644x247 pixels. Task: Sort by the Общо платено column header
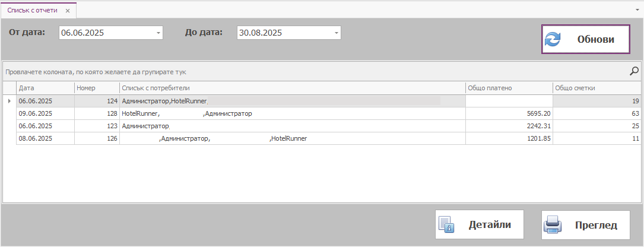pyautogui.click(x=509, y=88)
